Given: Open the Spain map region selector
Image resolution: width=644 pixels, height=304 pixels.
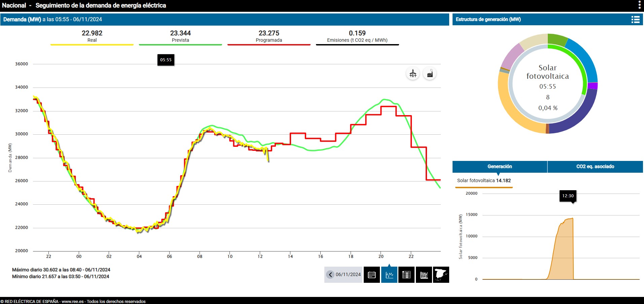Looking at the screenshot, I should [x=441, y=275].
